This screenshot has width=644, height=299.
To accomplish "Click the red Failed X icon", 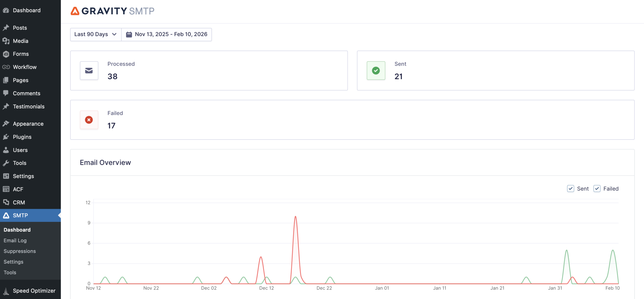I will pos(89,120).
